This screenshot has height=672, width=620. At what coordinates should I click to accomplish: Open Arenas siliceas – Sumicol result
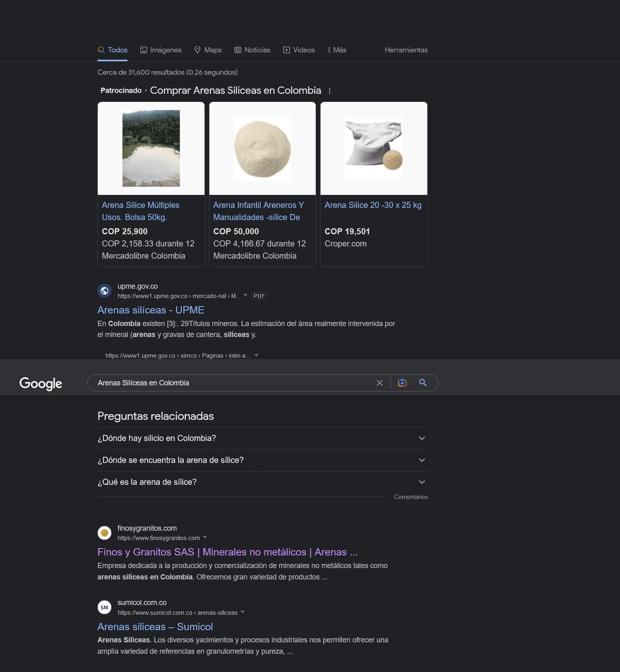click(x=155, y=627)
